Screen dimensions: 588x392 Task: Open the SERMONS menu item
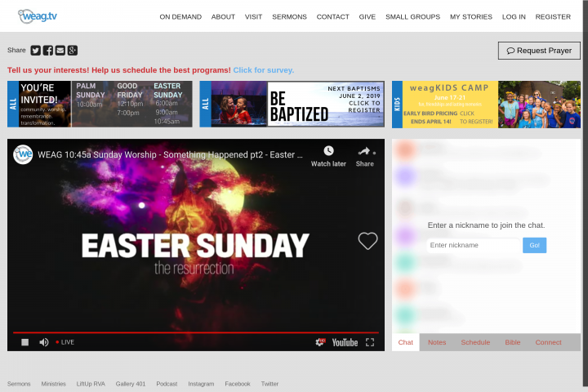[289, 17]
